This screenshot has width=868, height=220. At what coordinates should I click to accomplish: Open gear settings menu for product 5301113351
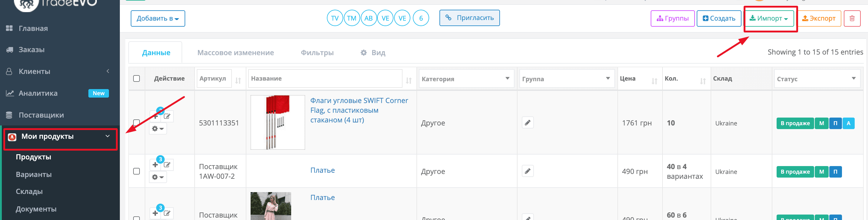pyautogui.click(x=158, y=128)
